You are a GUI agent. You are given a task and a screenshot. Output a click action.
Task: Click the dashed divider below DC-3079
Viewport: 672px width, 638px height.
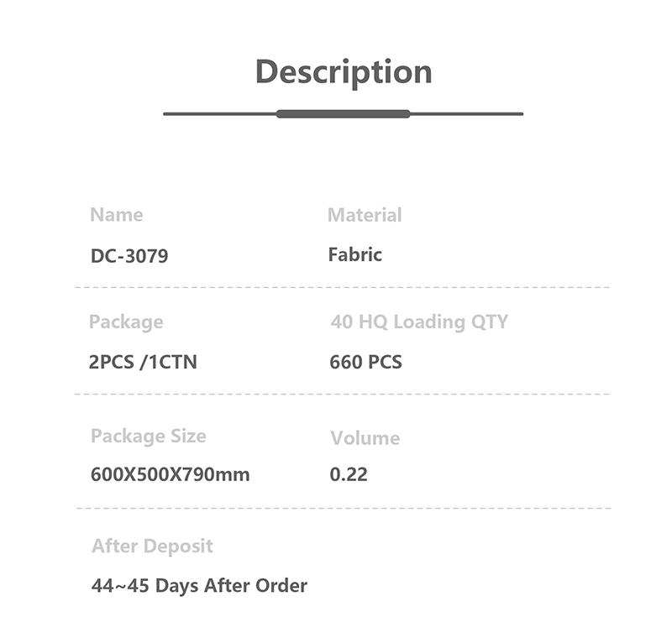pyautogui.click(x=343, y=287)
